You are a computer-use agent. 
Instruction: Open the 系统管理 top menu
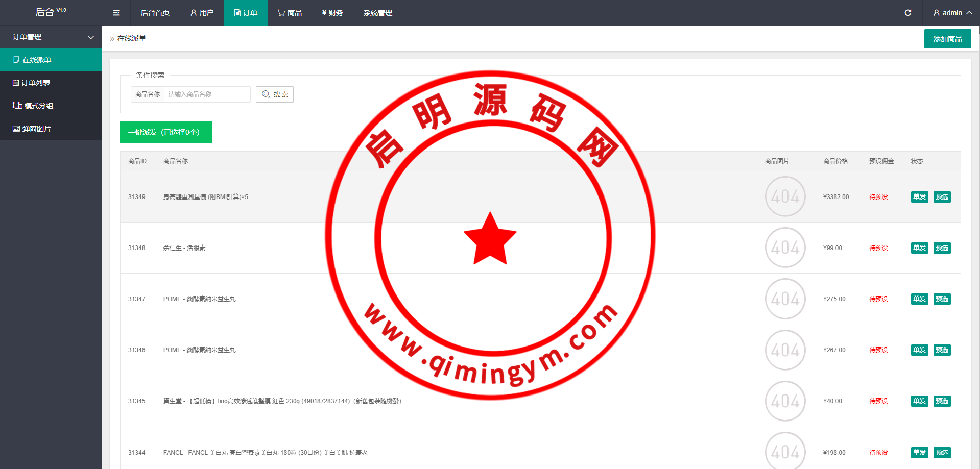tap(377, 13)
